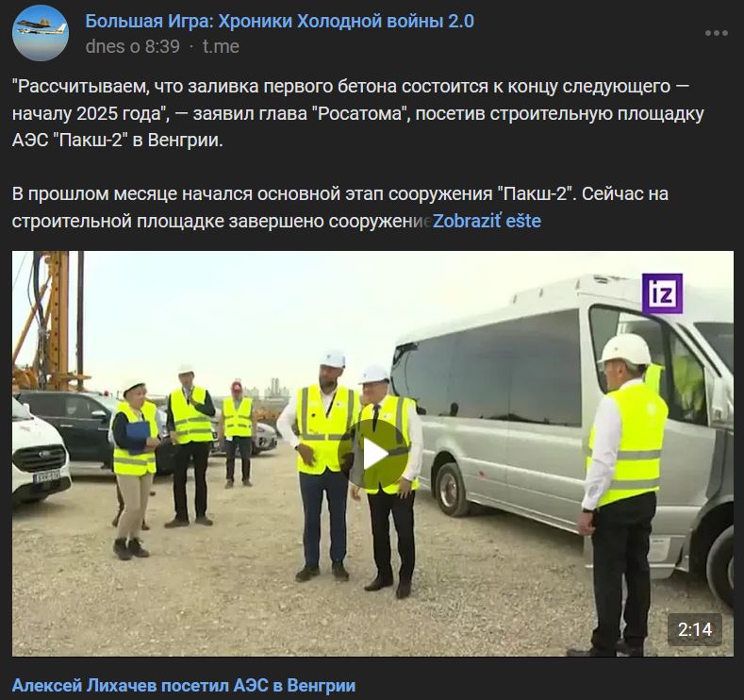
Task: Click the man in the white helmet by the van door
Action: [620, 493]
